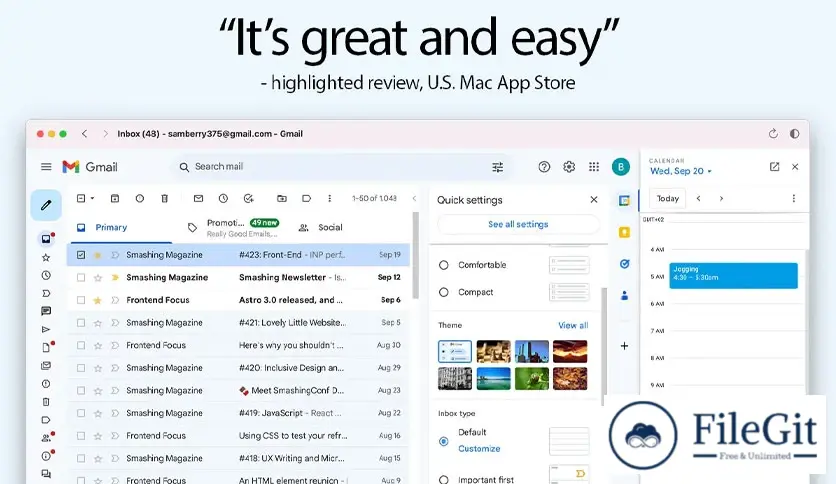Image resolution: width=836 pixels, height=484 pixels.
Task: Click See all settings button
Action: click(x=518, y=224)
